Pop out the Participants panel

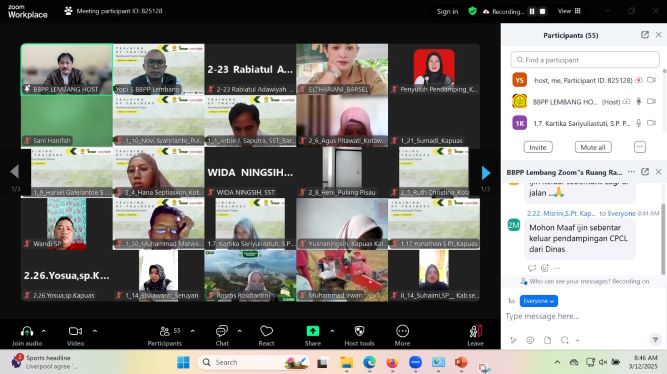[644, 35]
